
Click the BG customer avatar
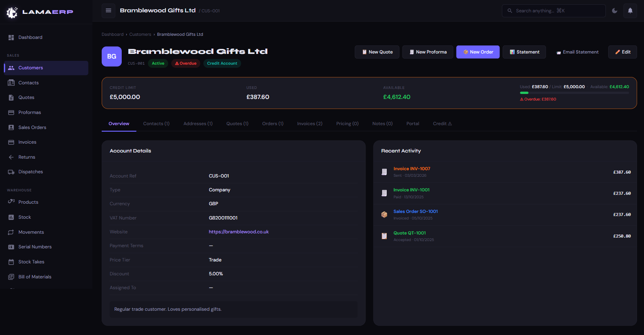112,57
